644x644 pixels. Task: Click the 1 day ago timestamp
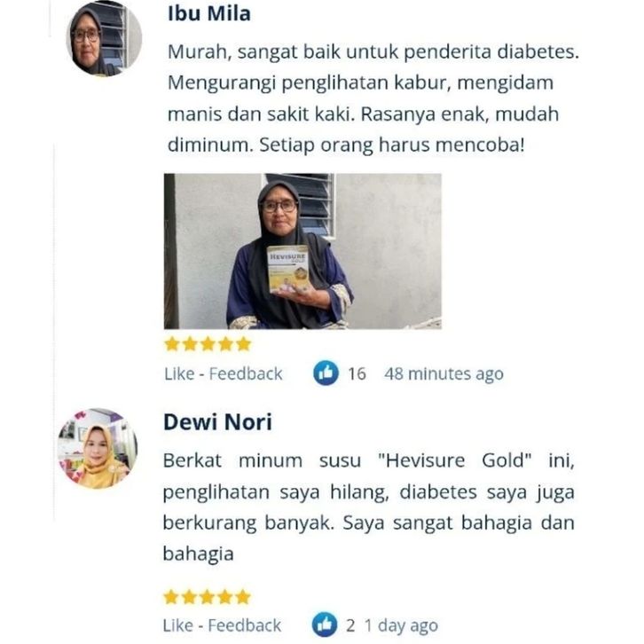tap(401, 625)
